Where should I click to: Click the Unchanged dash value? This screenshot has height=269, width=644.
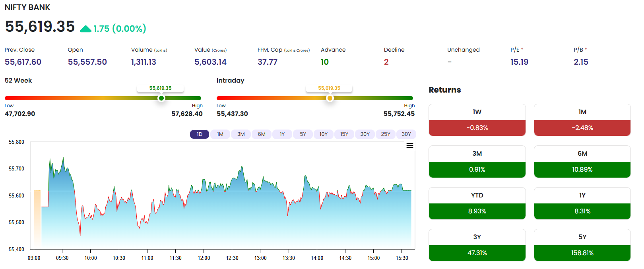coord(450,62)
